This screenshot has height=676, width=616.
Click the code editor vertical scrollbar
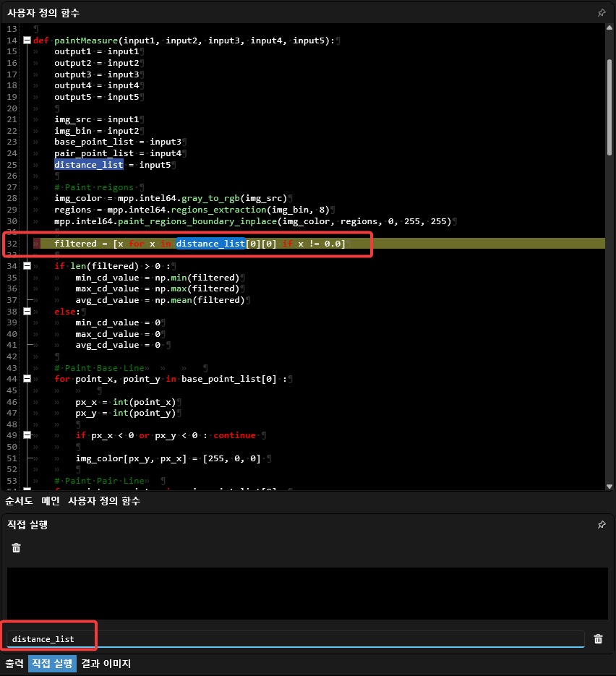609,108
